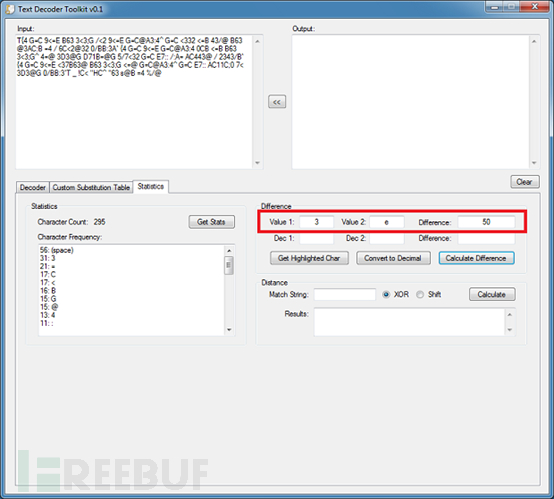Open the Custom Substitution Table tab

(x=91, y=187)
